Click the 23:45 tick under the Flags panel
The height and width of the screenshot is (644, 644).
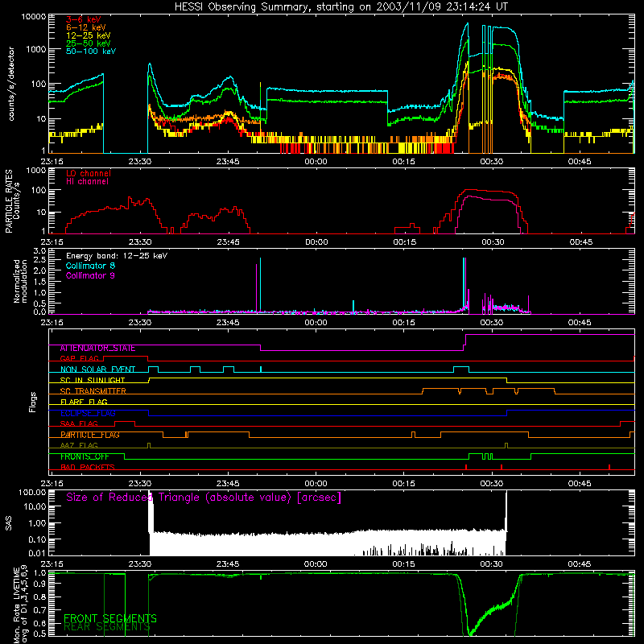(x=228, y=484)
